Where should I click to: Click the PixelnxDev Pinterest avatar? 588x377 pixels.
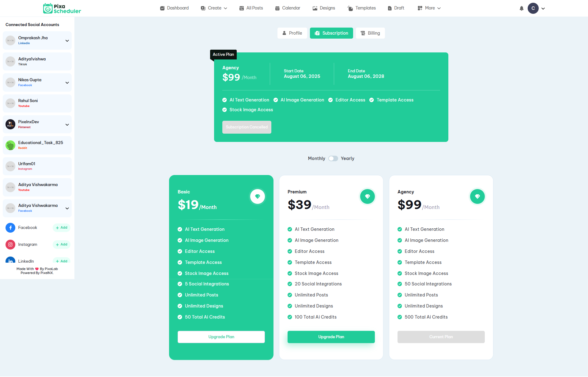coord(10,124)
